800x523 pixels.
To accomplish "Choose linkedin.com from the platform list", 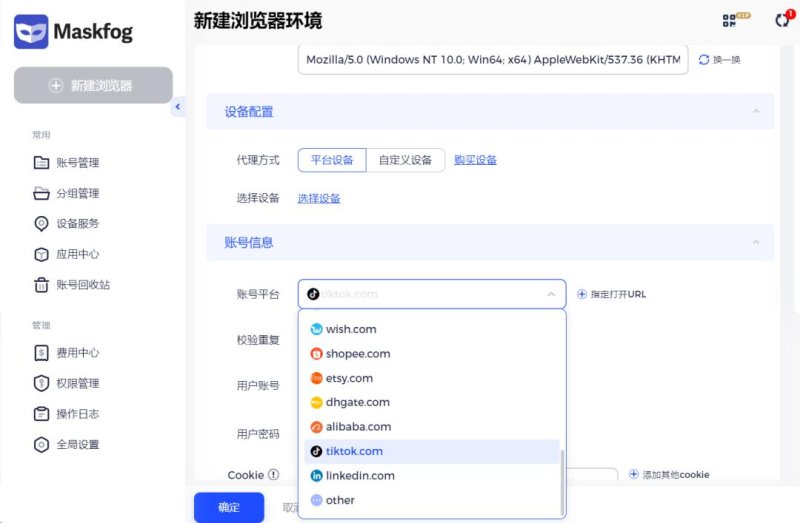I will tap(432, 476).
